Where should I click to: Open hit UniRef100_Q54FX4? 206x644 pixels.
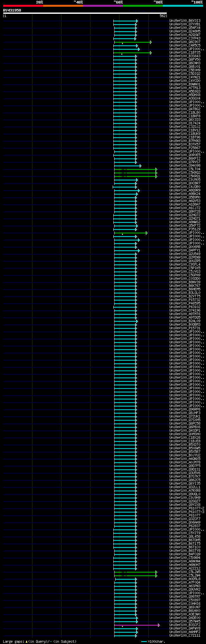point(185,28)
